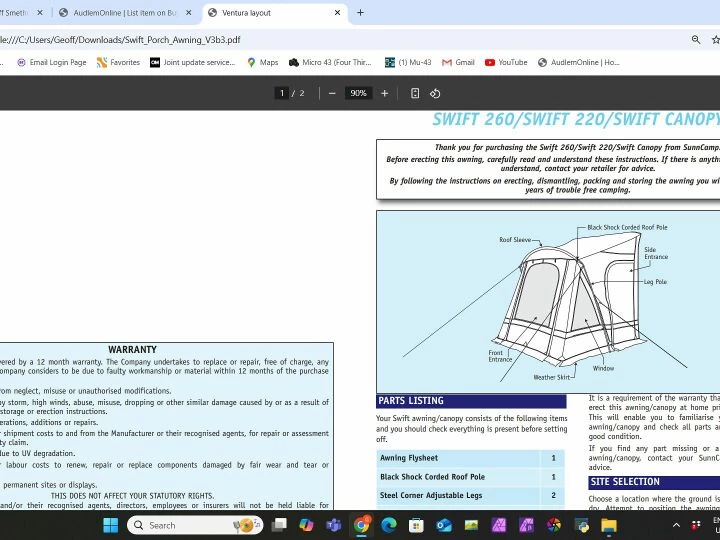Rotate the PDF counterclockwise
Screen dimensions: 720x540
coord(435,94)
